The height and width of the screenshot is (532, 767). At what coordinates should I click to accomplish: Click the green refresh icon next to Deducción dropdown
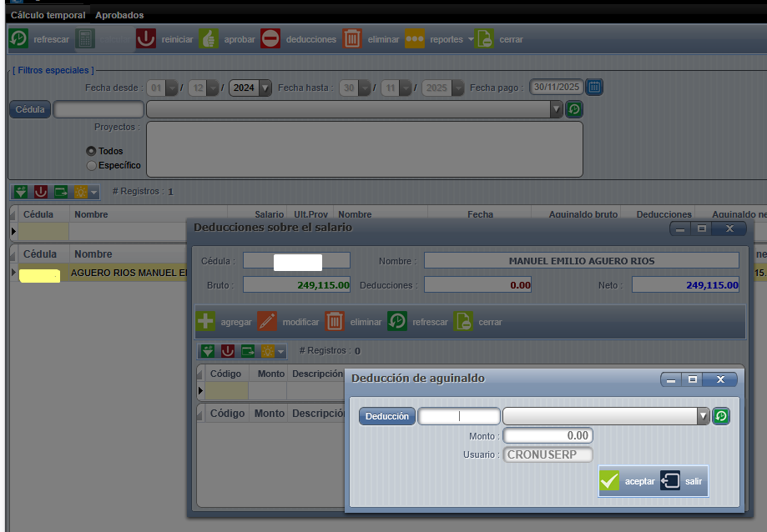tap(721, 416)
